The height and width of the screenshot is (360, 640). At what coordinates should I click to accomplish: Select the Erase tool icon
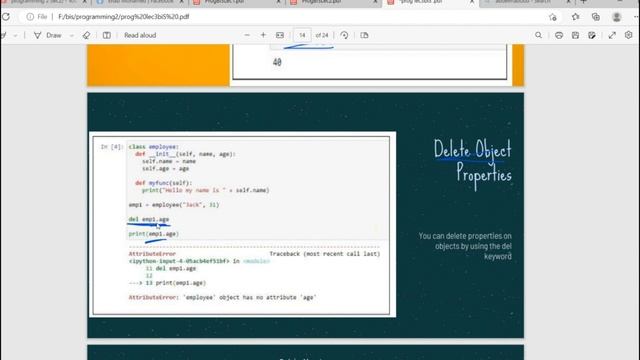pos(86,36)
